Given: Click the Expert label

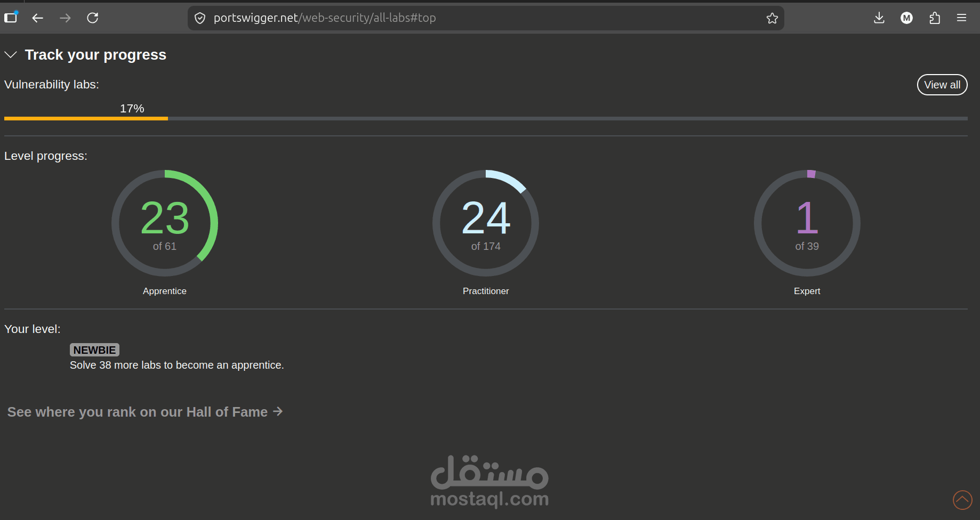Looking at the screenshot, I should pos(807,291).
